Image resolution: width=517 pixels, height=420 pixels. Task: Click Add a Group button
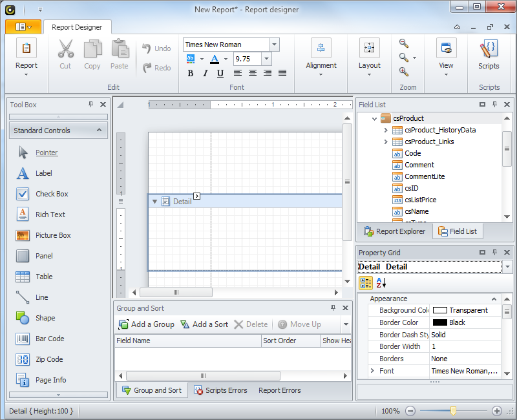point(146,324)
